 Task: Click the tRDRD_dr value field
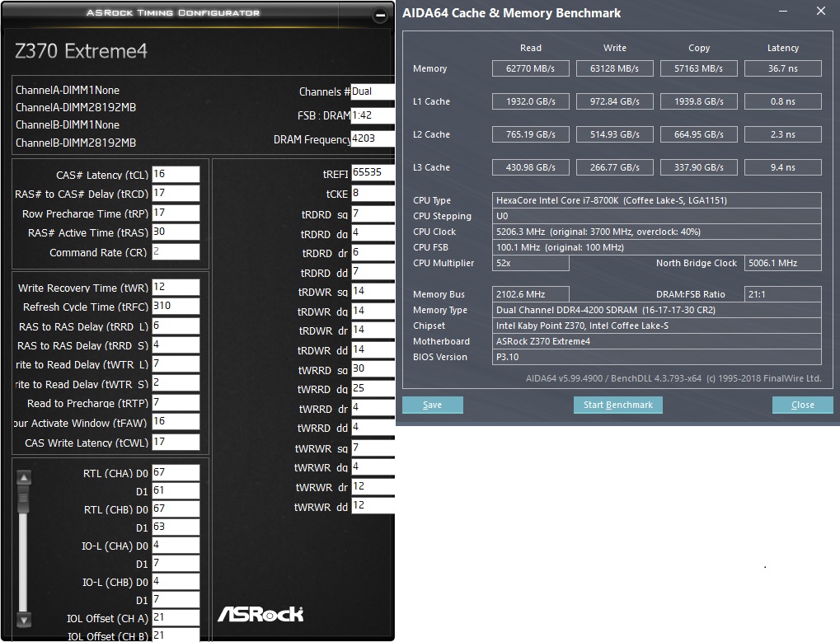click(x=373, y=253)
